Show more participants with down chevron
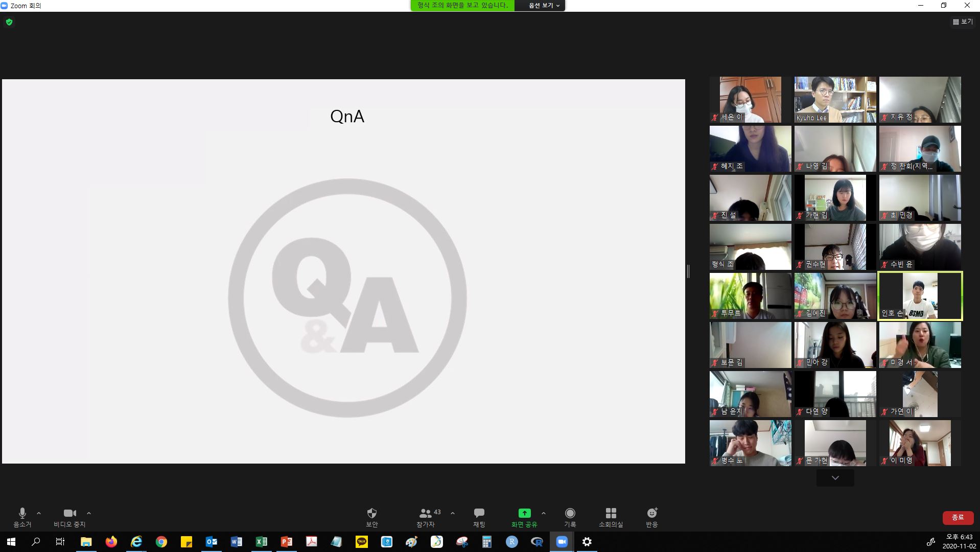 (835, 478)
